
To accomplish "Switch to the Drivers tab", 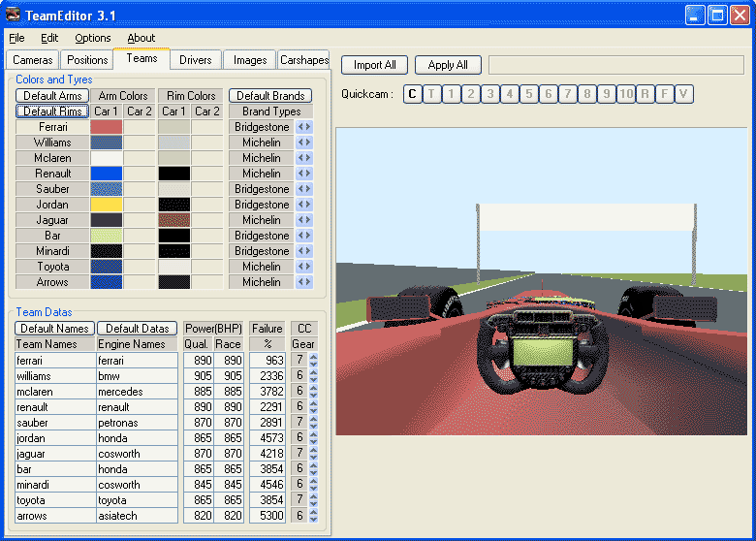I will [195, 60].
